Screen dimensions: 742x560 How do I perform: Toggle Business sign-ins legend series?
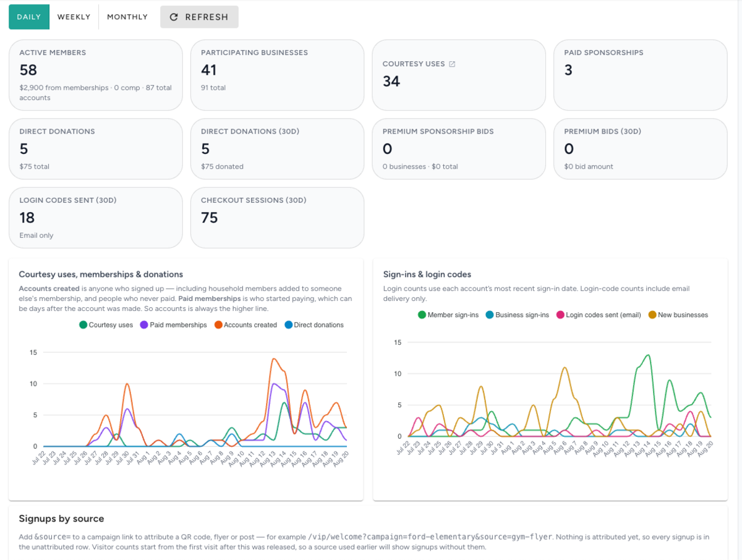click(518, 315)
